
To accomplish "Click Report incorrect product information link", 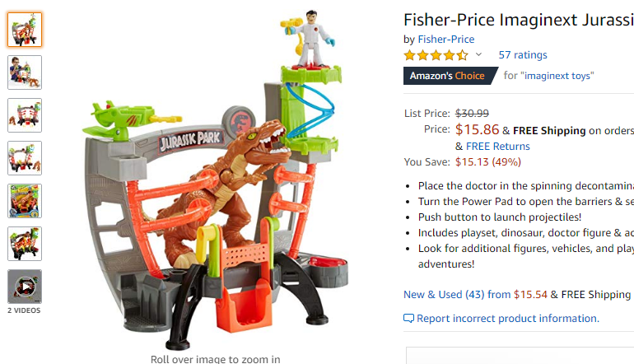I will point(508,319).
